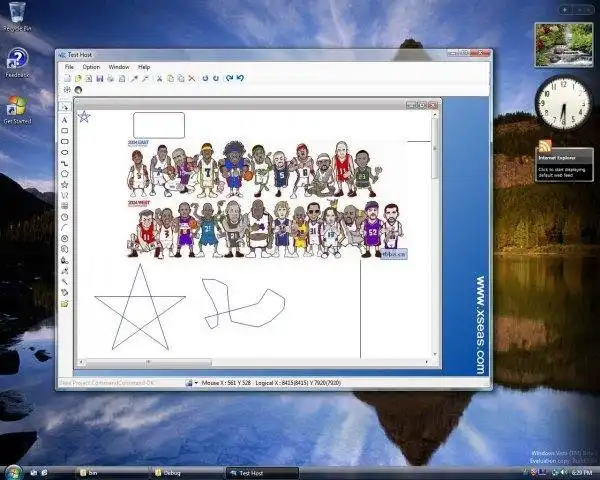Select the empty rounded rectangle on canvas
This screenshot has height=480, width=600.
[159, 125]
